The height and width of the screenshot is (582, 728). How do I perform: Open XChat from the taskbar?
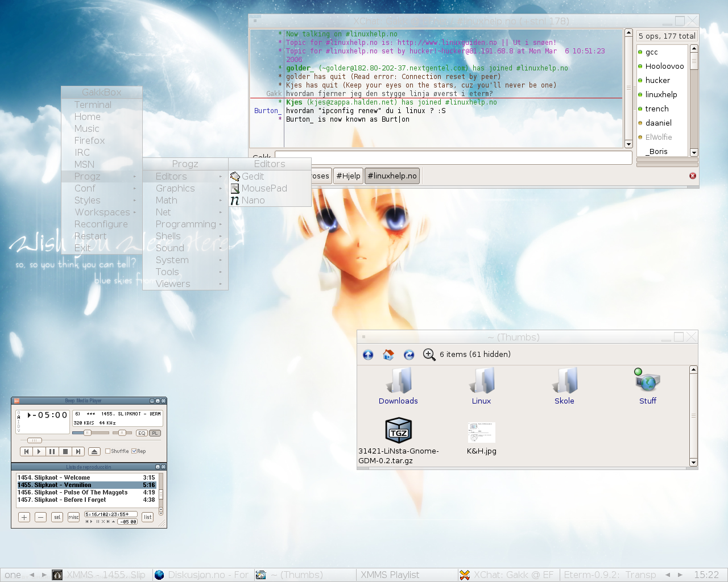(507, 575)
